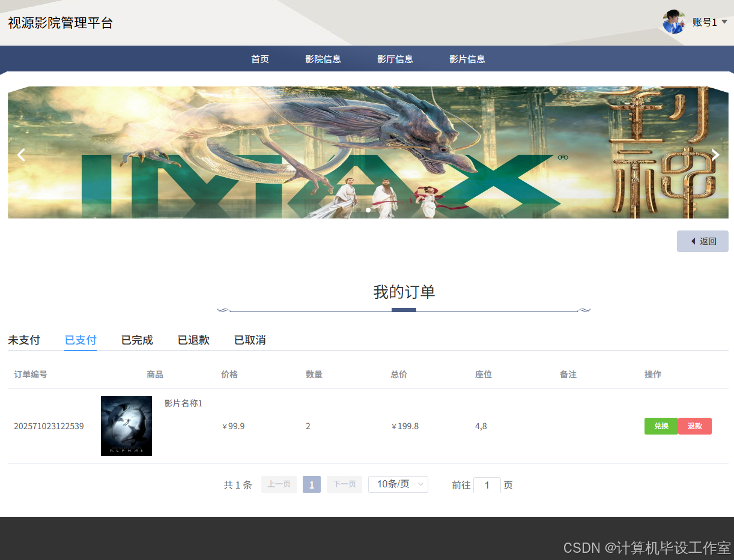The width and height of the screenshot is (734, 560).
Task: Click the 影片名称1 product name
Action: 183,403
